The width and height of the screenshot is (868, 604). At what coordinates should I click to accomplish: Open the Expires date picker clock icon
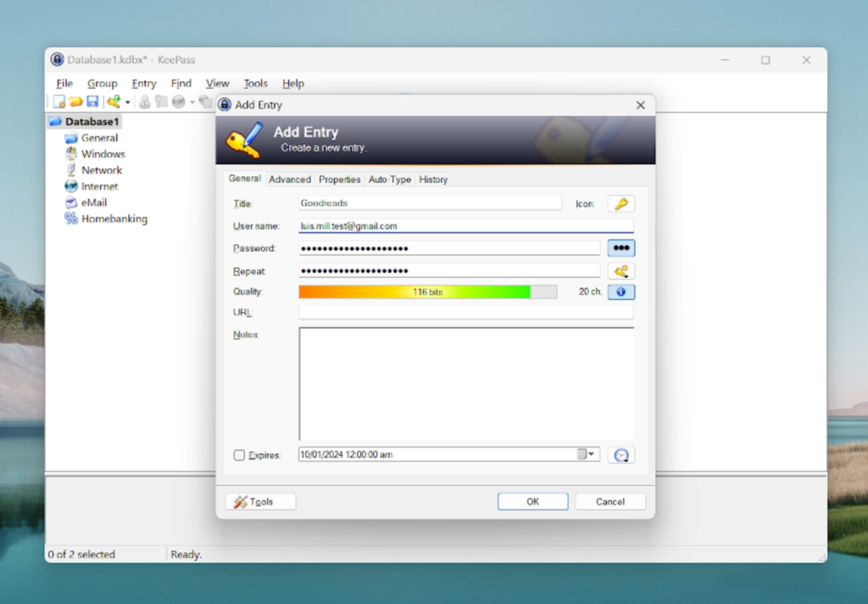point(621,454)
